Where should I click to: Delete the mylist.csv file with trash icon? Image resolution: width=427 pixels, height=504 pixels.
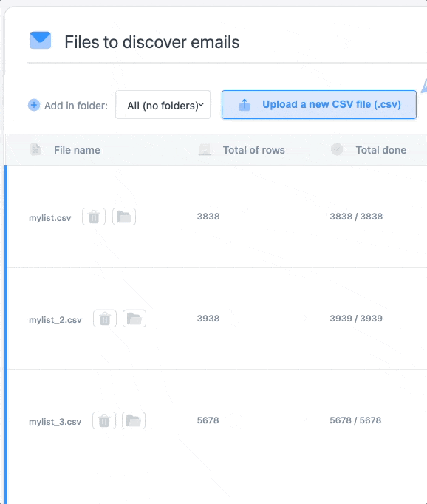click(x=94, y=217)
